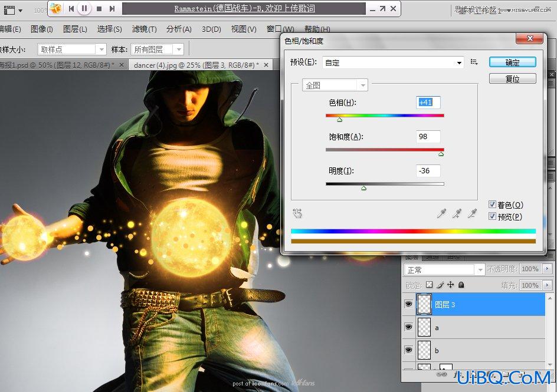Image resolution: width=557 pixels, height=392 pixels.
Task: Switch to the dancer (4).jpg document tab
Action: tap(196, 65)
